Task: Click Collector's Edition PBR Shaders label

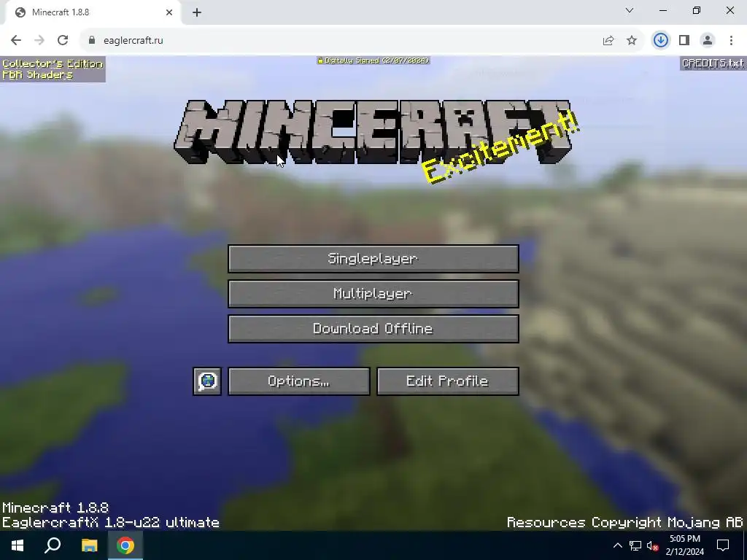Action: [53, 69]
